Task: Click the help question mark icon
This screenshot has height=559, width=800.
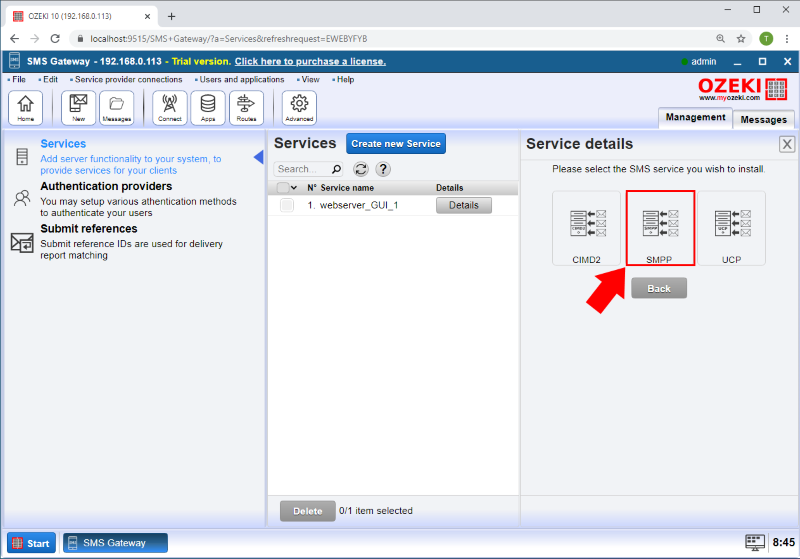Action: [383, 169]
